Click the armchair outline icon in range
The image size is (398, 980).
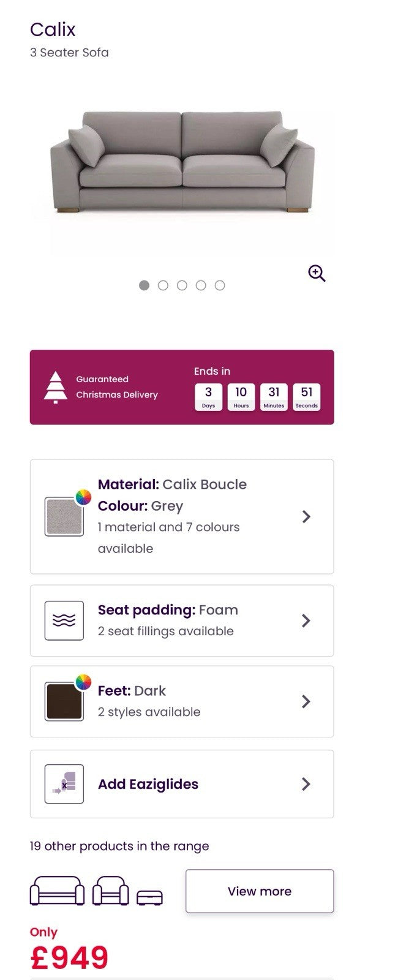coord(110,891)
